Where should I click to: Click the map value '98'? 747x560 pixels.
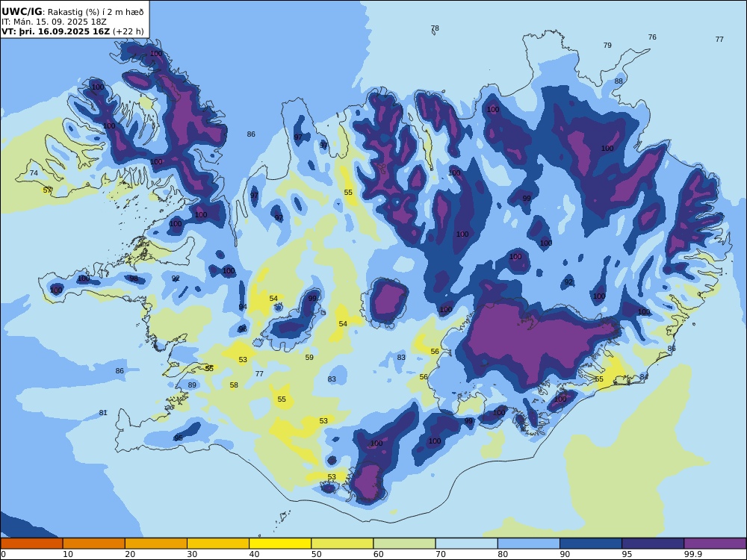(x=134, y=279)
